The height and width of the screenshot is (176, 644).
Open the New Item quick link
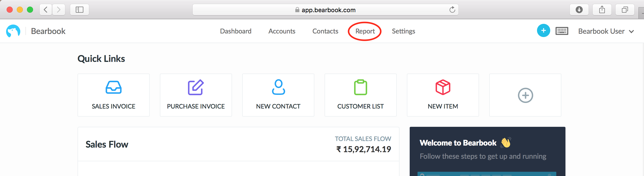click(443, 95)
